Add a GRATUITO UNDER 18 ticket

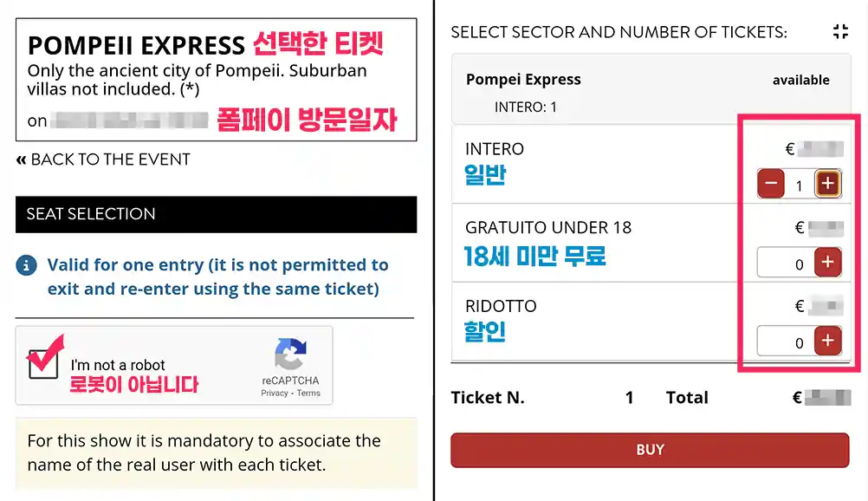pos(827,263)
